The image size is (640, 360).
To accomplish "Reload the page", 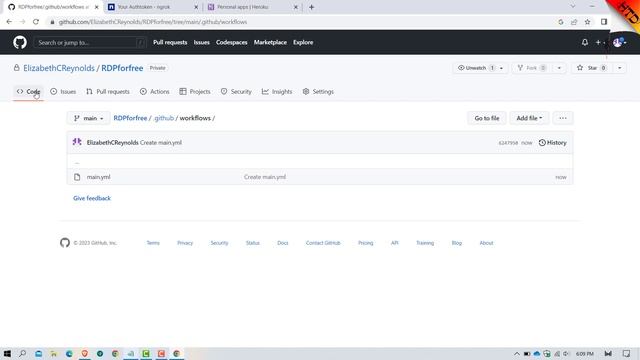I will point(36,22).
